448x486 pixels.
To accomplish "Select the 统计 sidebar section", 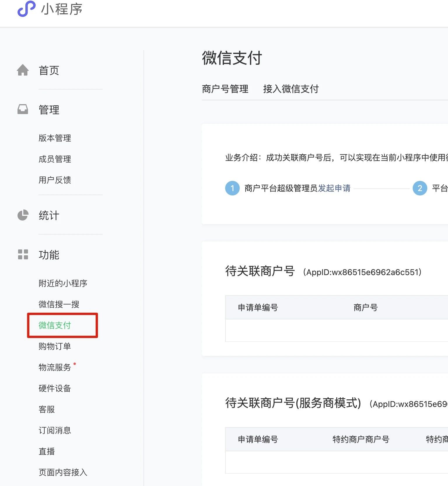I will pos(49,216).
